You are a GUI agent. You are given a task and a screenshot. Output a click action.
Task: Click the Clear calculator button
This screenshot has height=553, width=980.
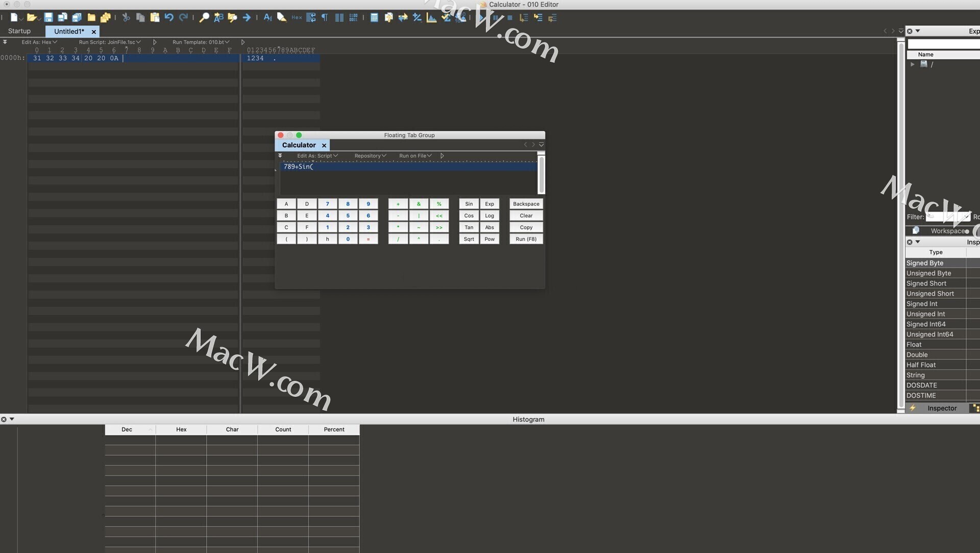pos(526,215)
